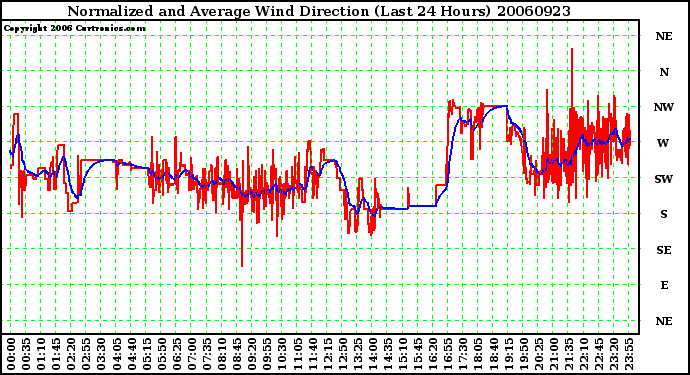Click the 12:15 time label
690x375 pixels.
click(327, 354)
